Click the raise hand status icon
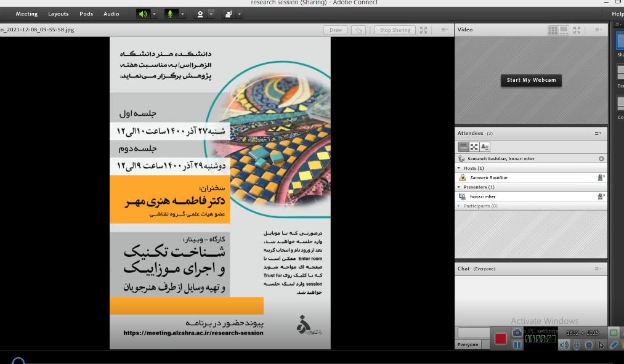The width and height of the screenshot is (624, 364). pyautogui.click(x=229, y=14)
